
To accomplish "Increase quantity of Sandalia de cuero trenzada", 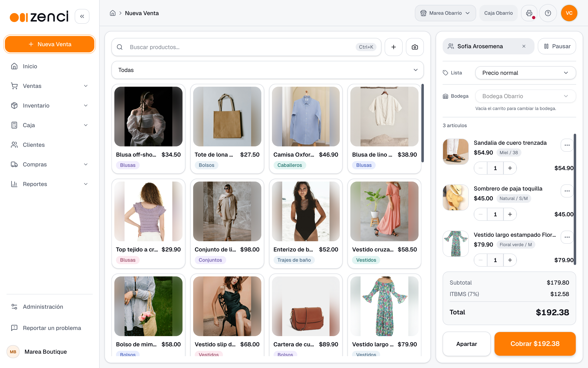I will pyautogui.click(x=510, y=168).
